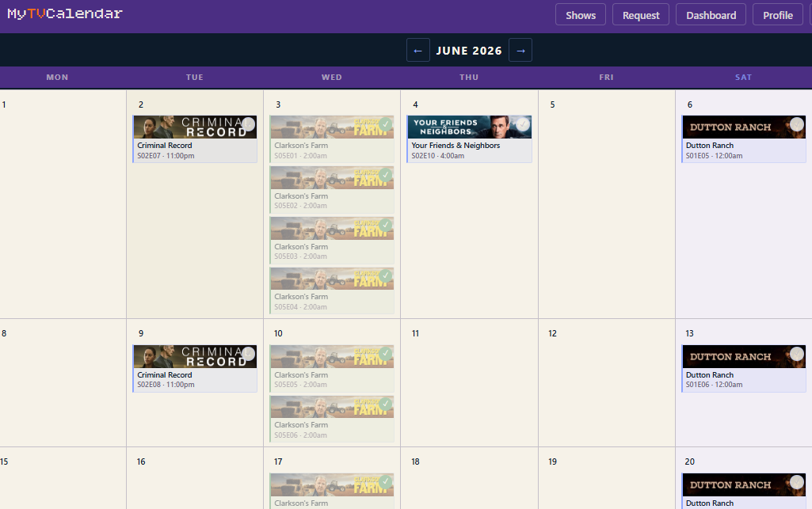Click the S01E05 - 12:00am episode text
The height and width of the screenshot is (509, 812).
[714, 156]
